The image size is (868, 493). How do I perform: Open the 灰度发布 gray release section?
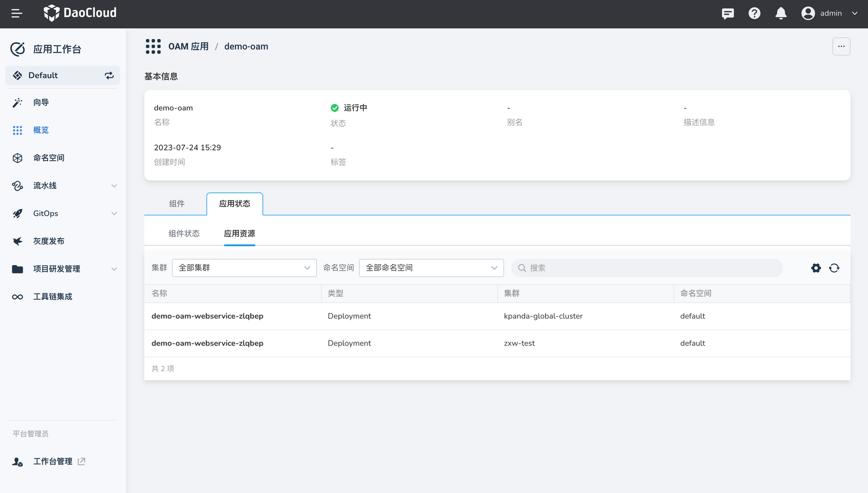point(18,241)
